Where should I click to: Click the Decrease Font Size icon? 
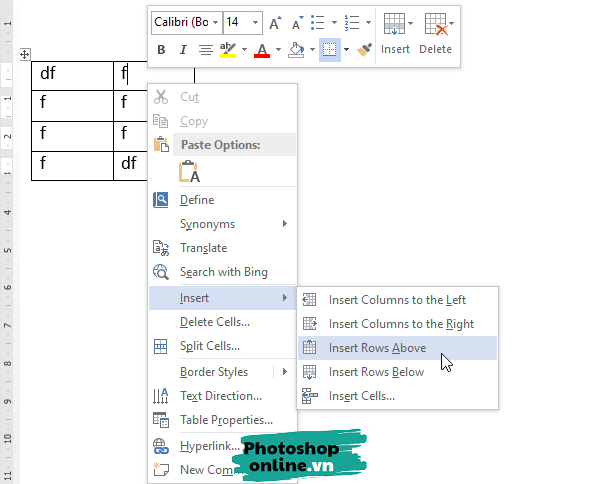point(297,22)
